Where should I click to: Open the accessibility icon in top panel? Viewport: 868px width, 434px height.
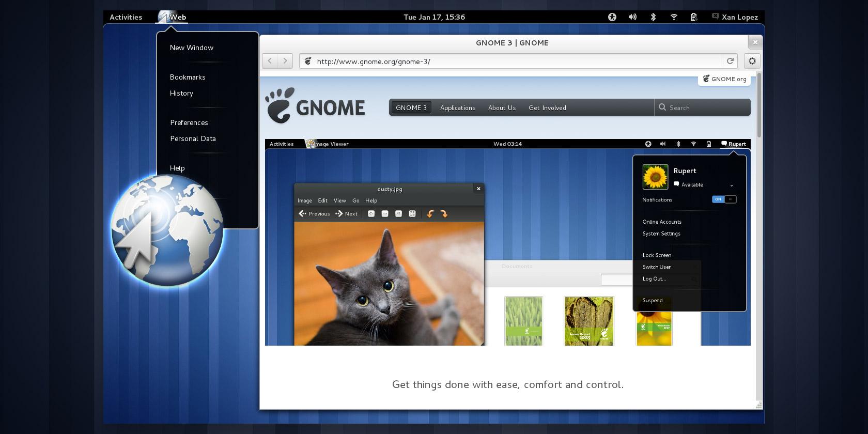coord(612,17)
